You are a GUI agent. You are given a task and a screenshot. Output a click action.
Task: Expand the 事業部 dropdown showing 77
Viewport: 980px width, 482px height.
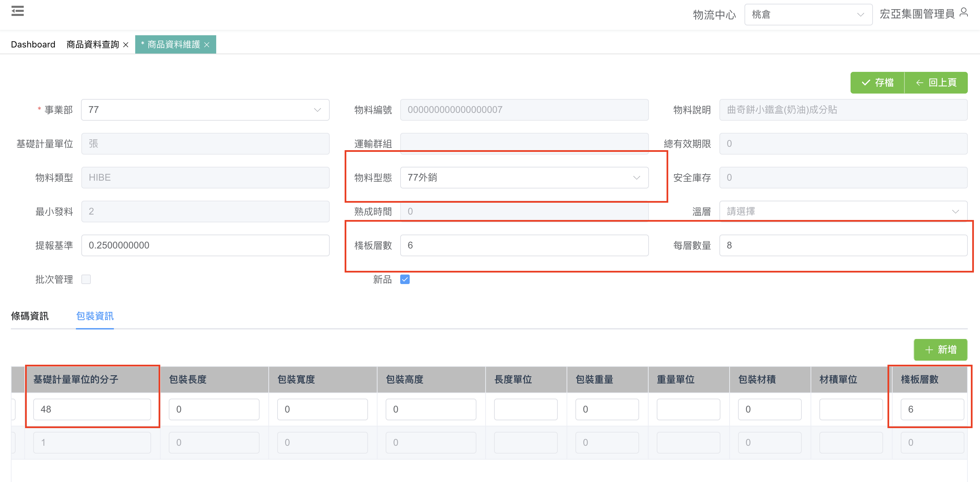(205, 110)
